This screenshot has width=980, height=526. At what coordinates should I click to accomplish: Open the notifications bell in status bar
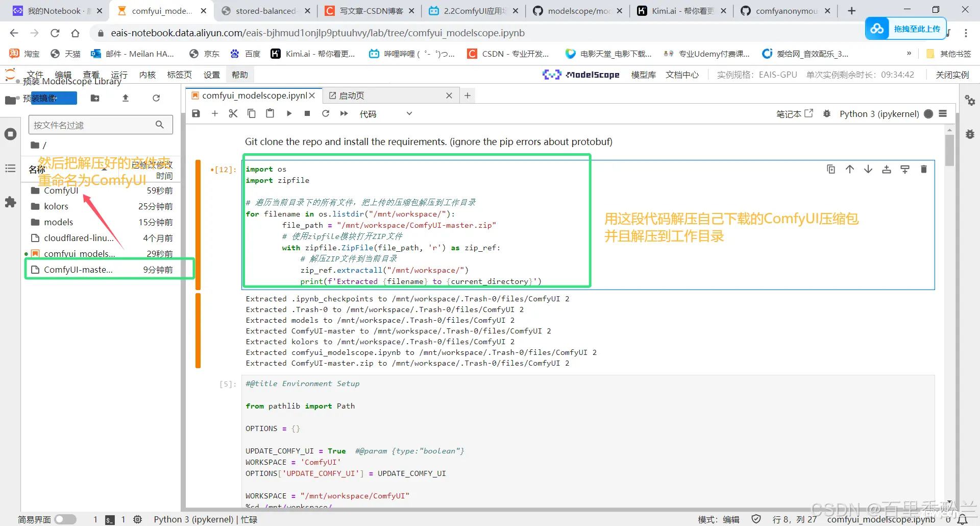click(x=963, y=519)
